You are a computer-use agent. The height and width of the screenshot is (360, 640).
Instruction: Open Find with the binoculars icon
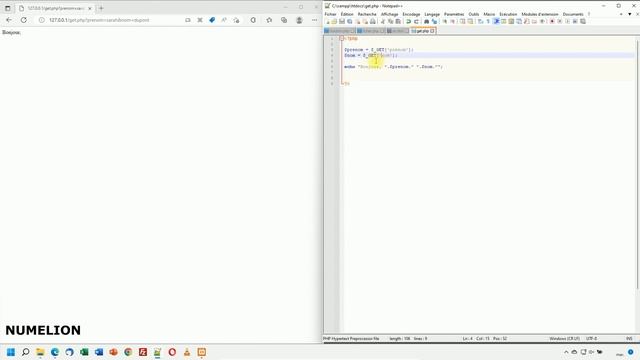point(426,21)
